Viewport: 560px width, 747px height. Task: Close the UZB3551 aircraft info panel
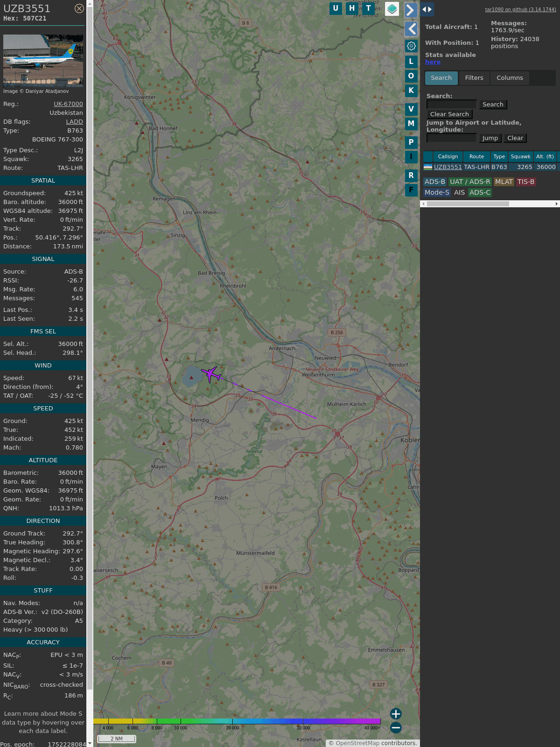(x=79, y=8)
